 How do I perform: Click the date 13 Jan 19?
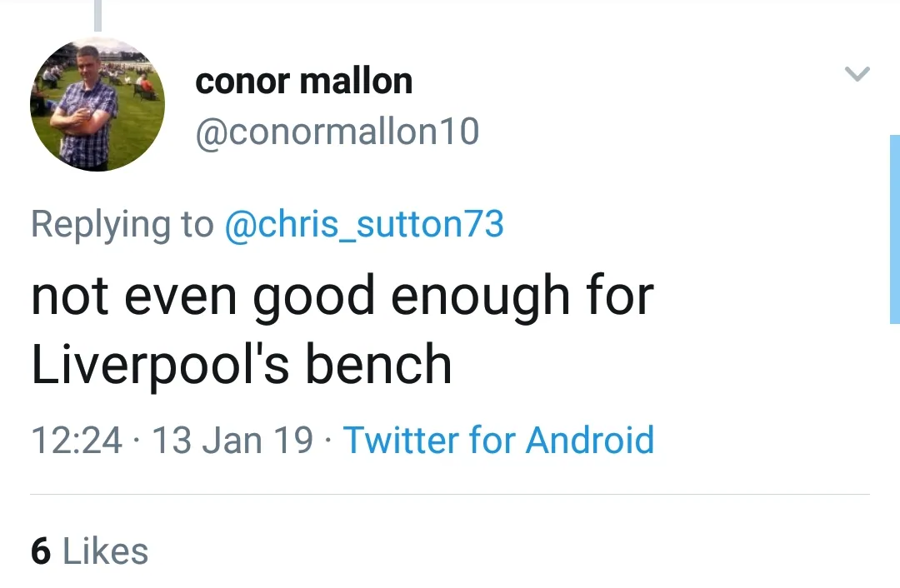pyautogui.click(x=232, y=440)
